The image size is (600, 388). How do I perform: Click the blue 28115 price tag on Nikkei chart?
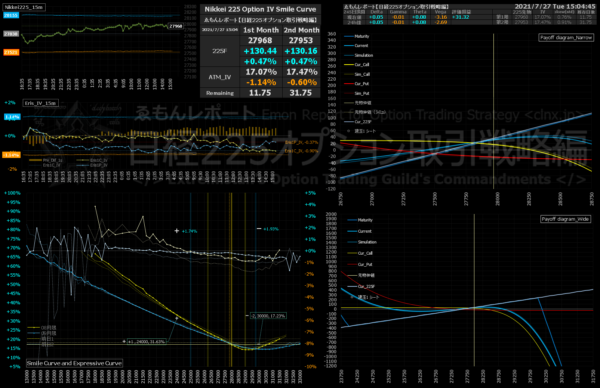(x=11, y=15)
